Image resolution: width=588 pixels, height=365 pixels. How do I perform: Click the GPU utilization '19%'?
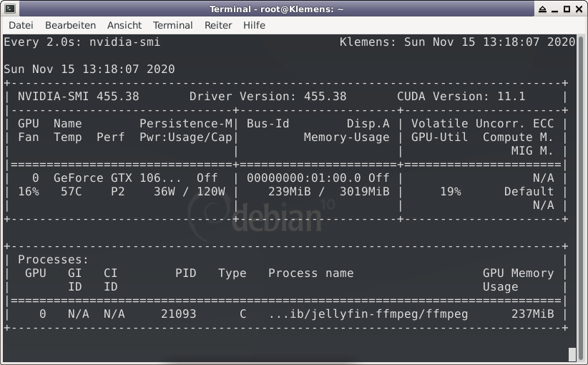point(451,192)
